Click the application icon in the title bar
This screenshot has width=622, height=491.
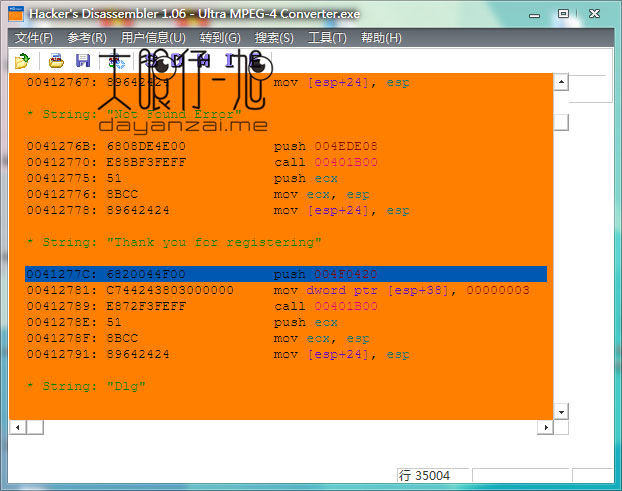(16, 13)
